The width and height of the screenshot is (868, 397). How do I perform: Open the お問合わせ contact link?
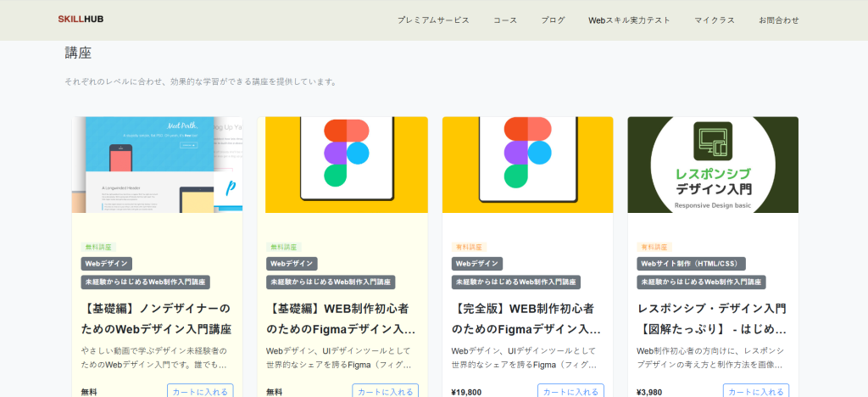(778, 20)
